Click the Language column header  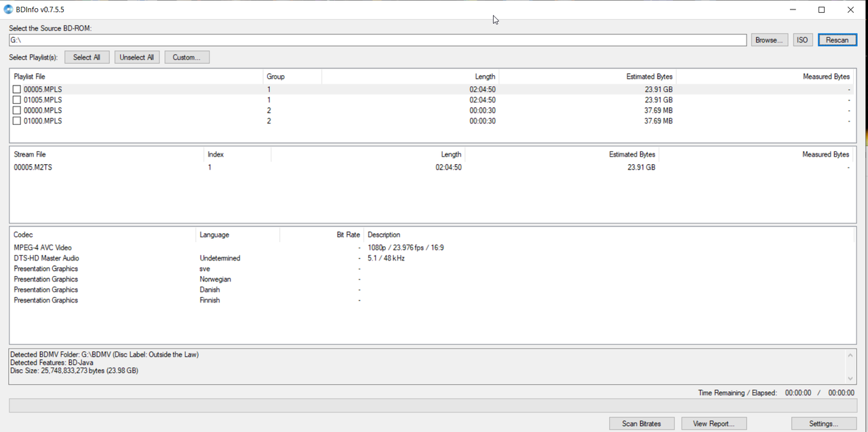(x=237, y=235)
